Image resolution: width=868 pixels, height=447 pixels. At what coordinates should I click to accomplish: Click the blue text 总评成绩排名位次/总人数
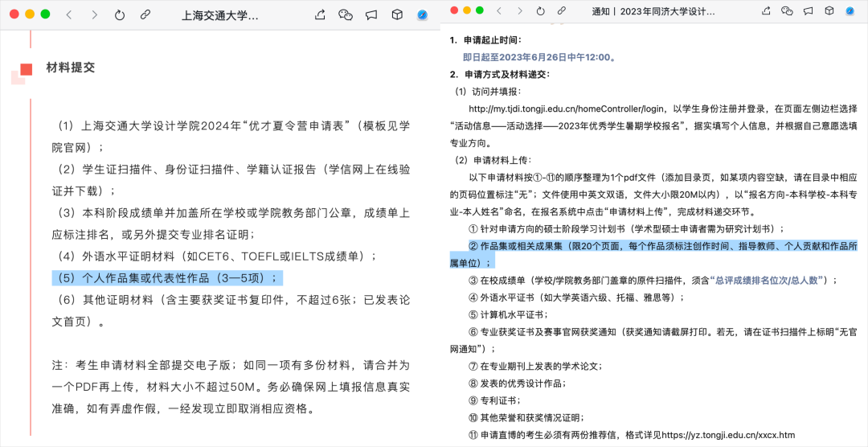click(767, 280)
